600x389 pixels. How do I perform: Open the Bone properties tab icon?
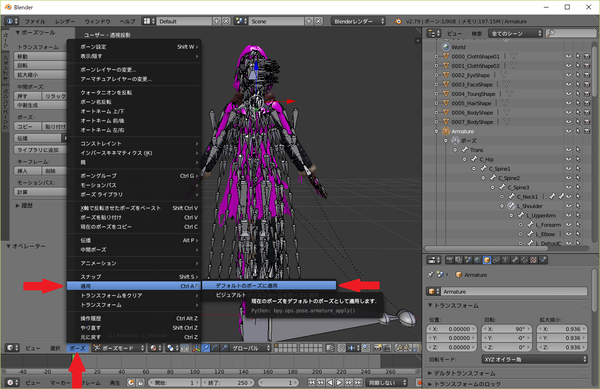(x=515, y=260)
